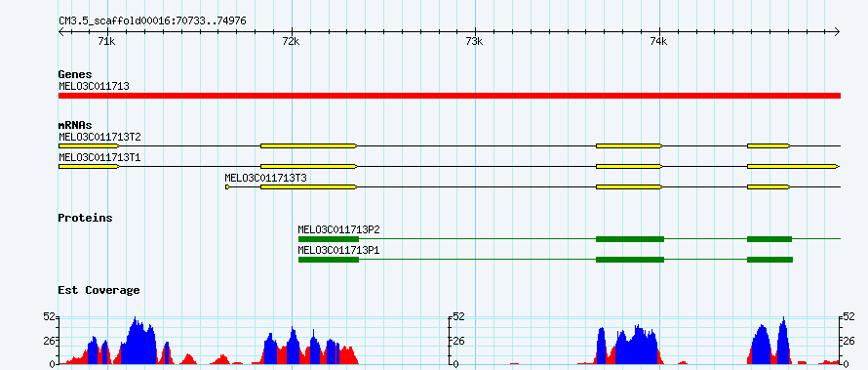The width and height of the screenshot is (868, 370).
Task: Click the left arrow of the ruler
Action: 61,32
